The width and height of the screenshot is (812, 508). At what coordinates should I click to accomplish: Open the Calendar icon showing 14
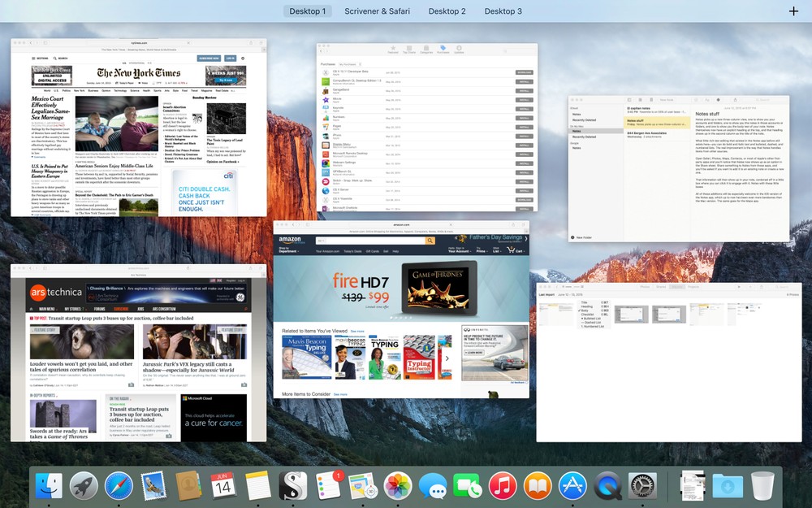pyautogui.click(x=222, y=486)
